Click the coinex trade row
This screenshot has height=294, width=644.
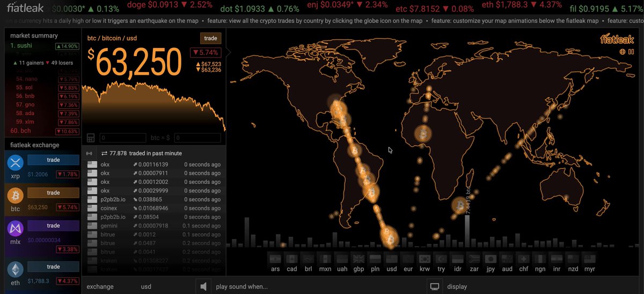click(154, 208)
